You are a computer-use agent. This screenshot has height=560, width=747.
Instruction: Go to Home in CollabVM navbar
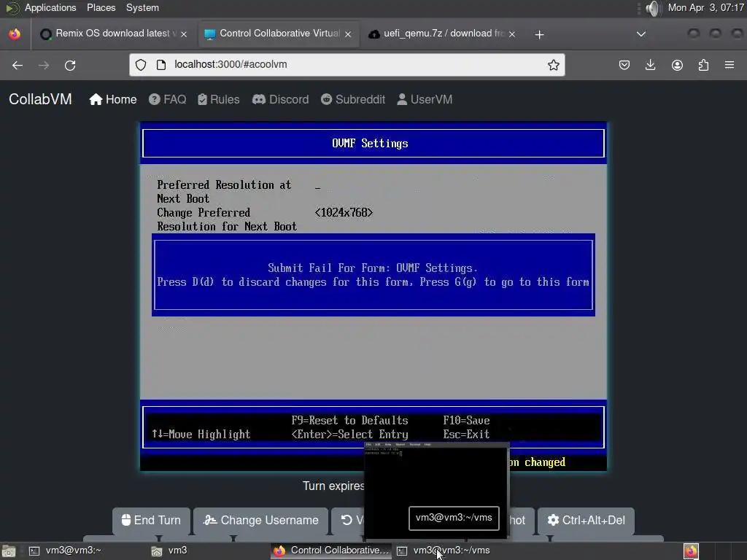[113, 99]
